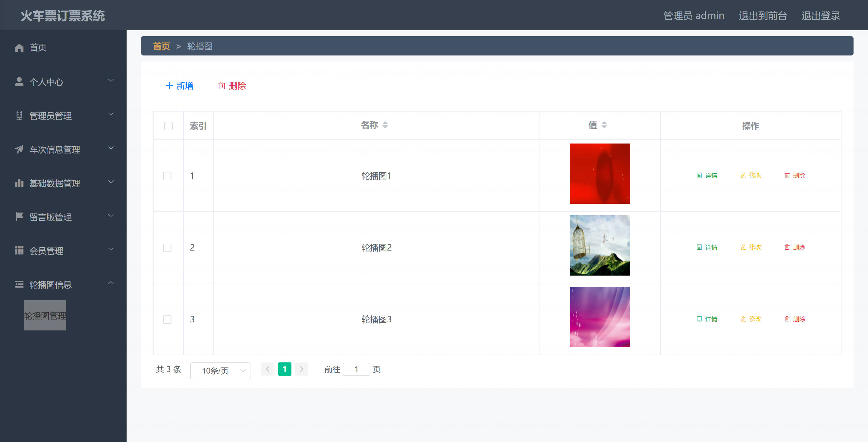Click the 修改 pencil icon for 轮播图1
Image resolution: width=868 pixels, height=442 pixels.
[743, 175]
